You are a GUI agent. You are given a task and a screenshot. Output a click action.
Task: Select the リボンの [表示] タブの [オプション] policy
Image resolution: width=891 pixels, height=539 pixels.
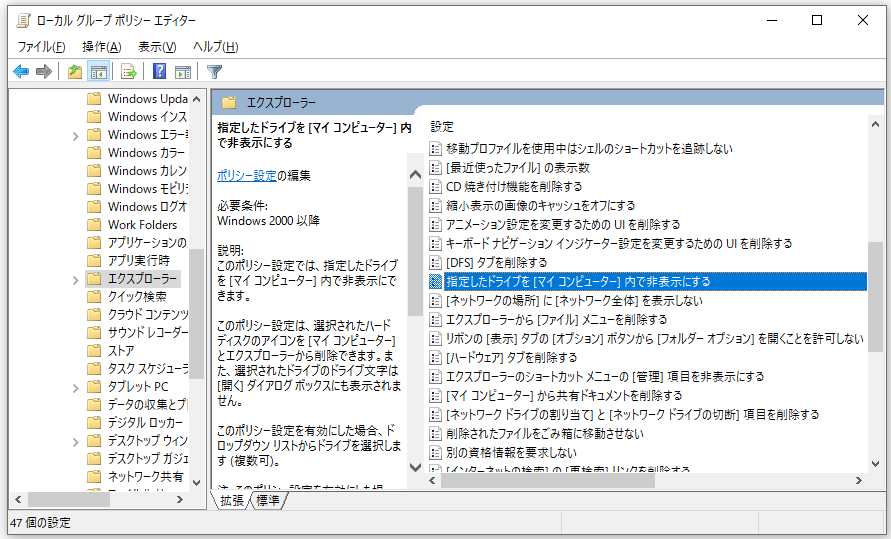tap(655, 339)
